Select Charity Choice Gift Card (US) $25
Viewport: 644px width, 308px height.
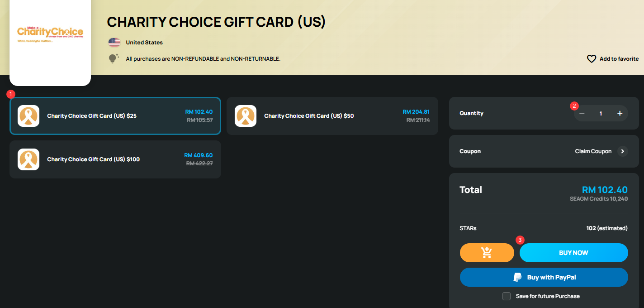pos(115,116)
